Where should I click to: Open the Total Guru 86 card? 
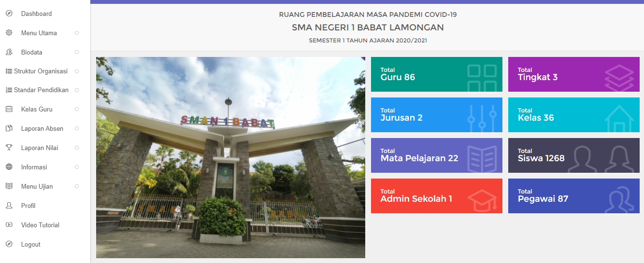(x=437, y=74)
